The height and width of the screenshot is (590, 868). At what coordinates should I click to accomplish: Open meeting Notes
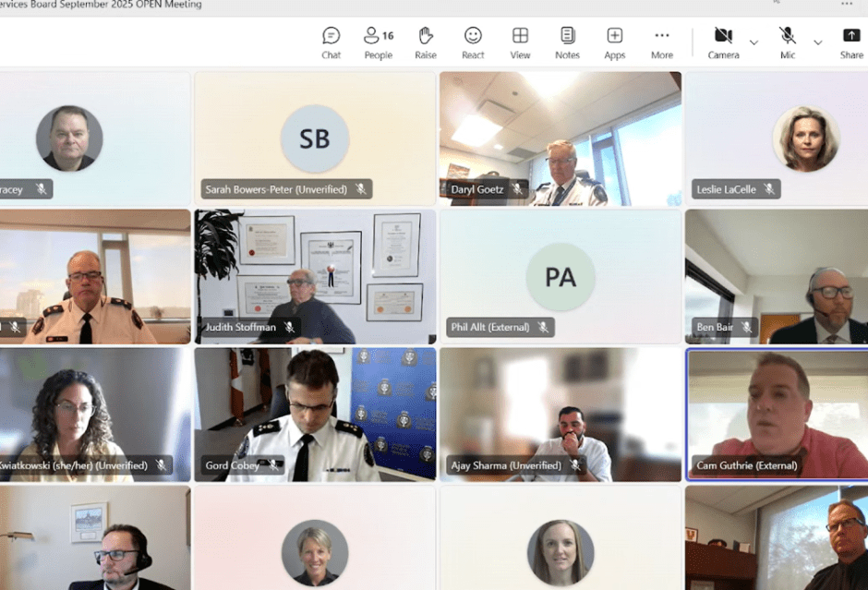click(x=567, y=42)
